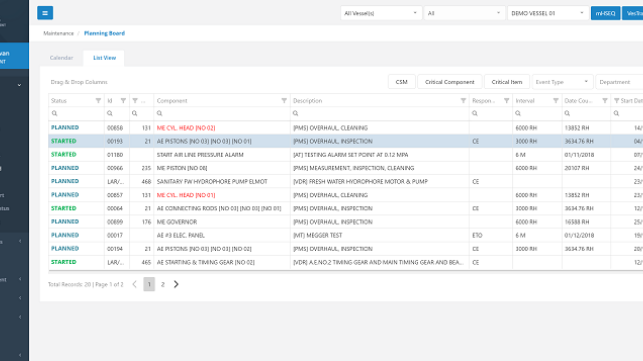Viewport: 643px width, 361px height.
Task: Open the hamburger menu button
Action: coord(45,13)
